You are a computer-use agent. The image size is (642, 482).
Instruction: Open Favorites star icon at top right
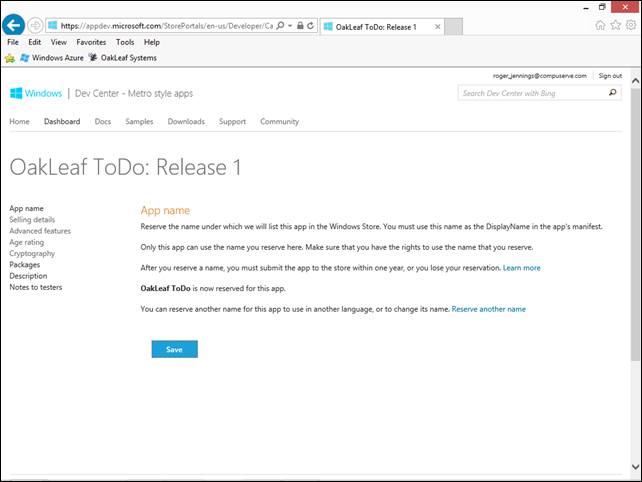click(x=616, y=25)
